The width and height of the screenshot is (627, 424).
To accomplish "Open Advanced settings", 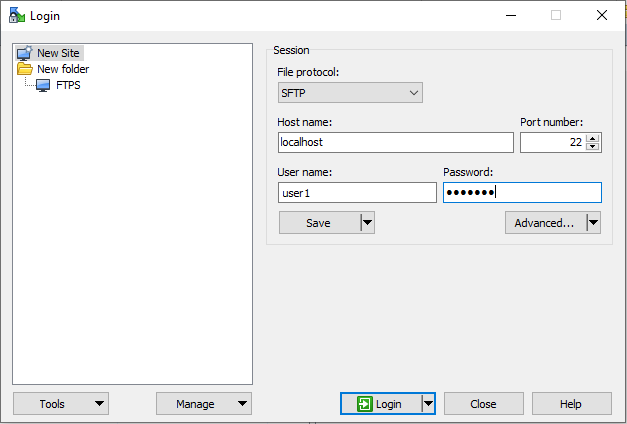I will 544,223.
